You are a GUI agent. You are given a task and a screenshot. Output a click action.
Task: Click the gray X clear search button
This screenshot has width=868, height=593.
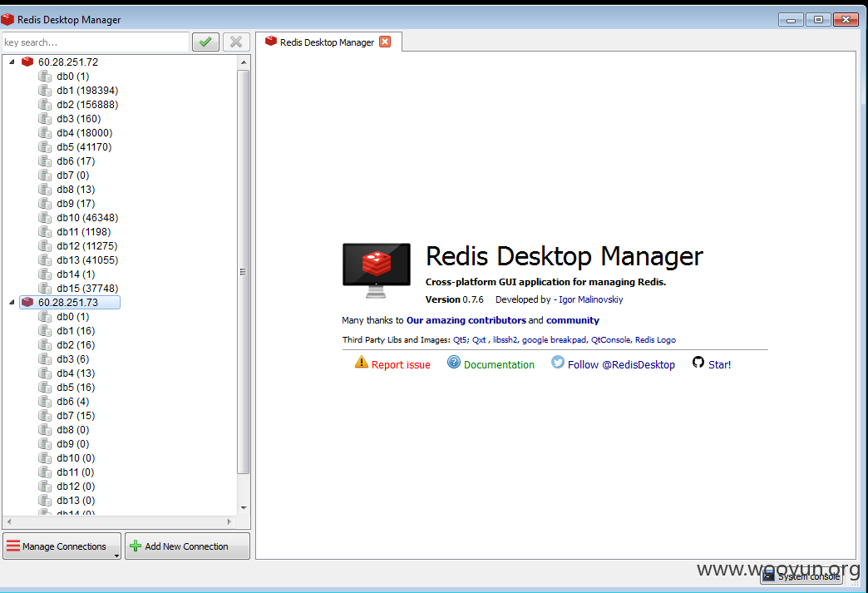(236, 42)
